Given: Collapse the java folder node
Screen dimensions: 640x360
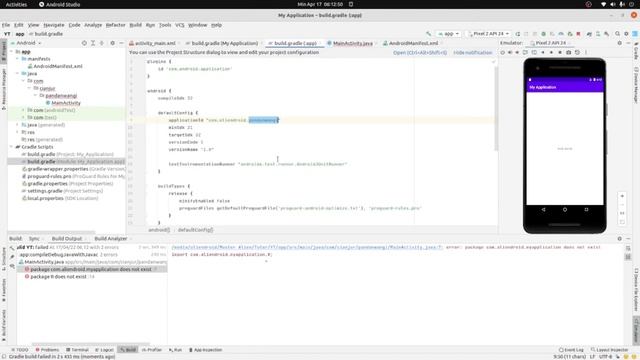Looking at the screenshot, I should coord(18,73).
